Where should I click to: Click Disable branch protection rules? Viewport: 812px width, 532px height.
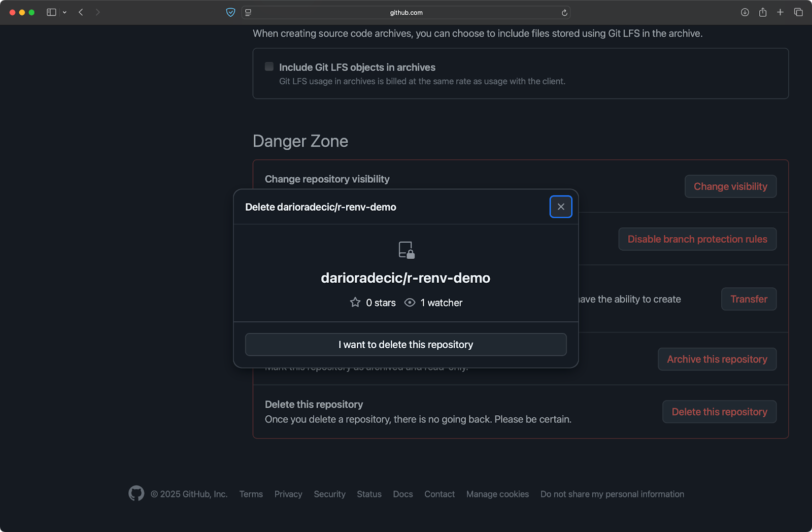pyautogui.click(x=697, y=239)
